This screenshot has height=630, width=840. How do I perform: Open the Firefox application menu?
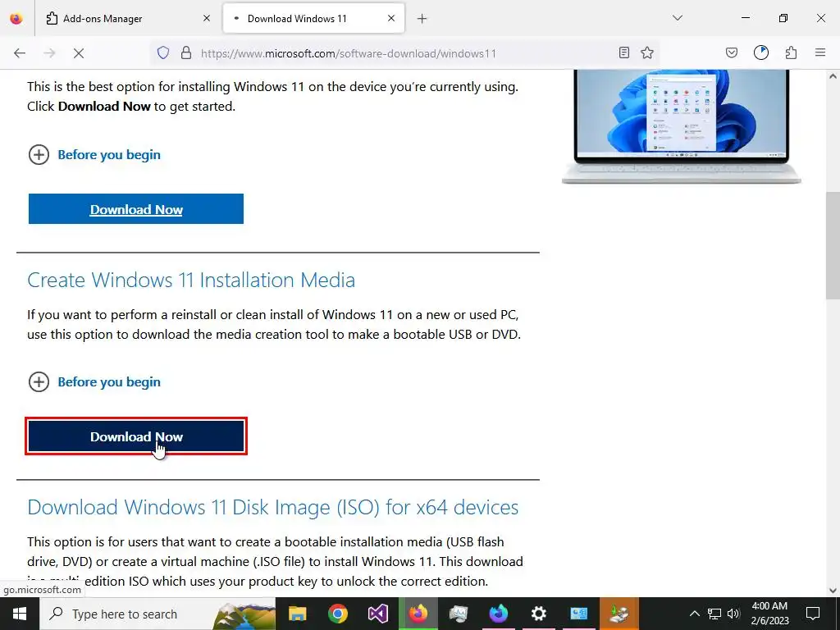(820, 52)
